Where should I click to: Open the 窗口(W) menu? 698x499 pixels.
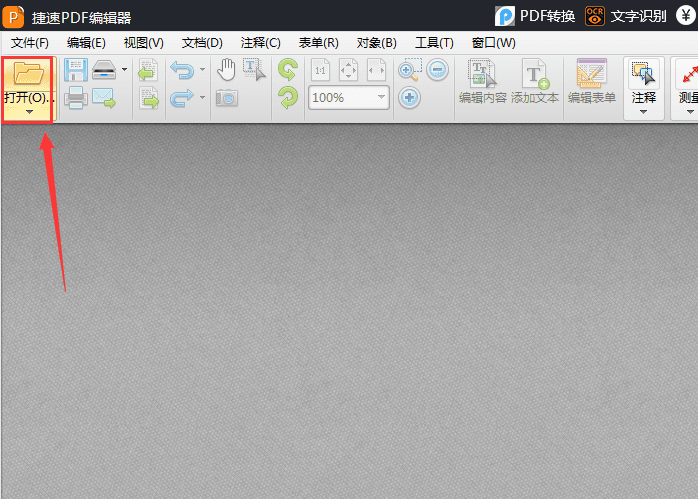click(493, 43)
